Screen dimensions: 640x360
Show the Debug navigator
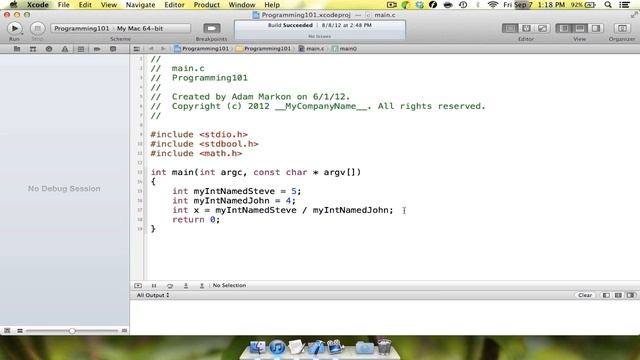[81, 49]
